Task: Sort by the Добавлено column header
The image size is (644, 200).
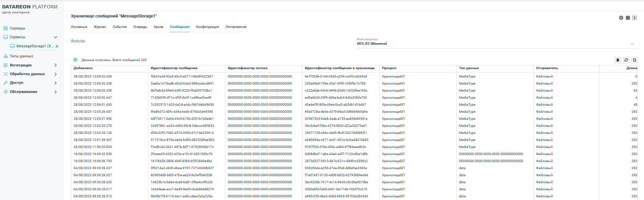Action: pos(83,68)
